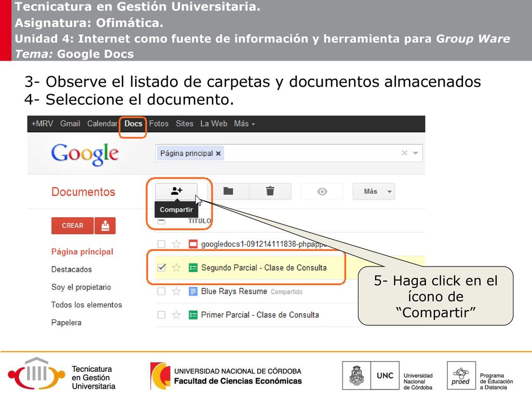Click the eye preview icon
Image resolution: width=532 pixels, height=399 pixels.
322,192
